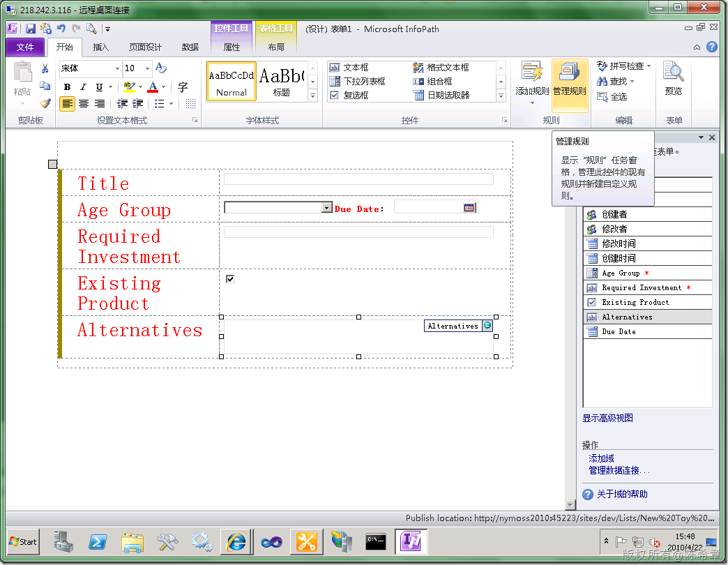Toggle the Existing Product checkbox in form
Image resolution: width=728 pixels, height=565 pixels.
point(230,279)
